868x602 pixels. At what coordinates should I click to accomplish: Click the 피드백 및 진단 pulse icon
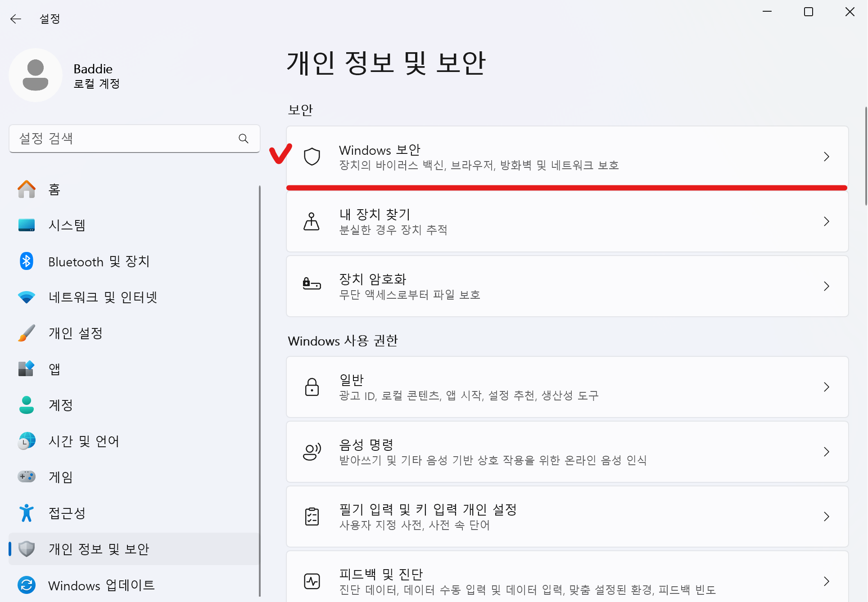point(312,581)
